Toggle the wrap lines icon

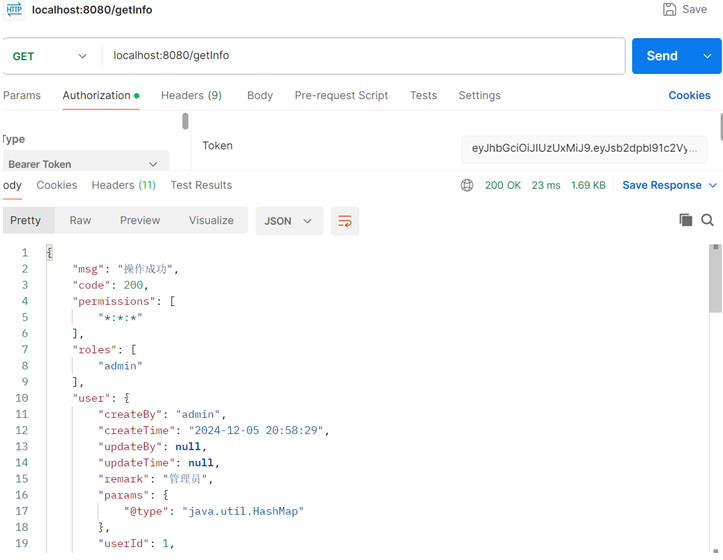(x=344, y=221)
